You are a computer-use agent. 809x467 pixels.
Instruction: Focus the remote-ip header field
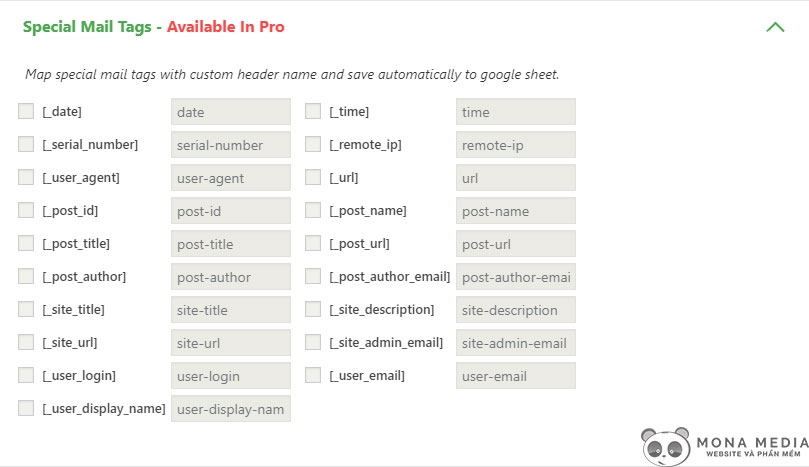point(515,145)
